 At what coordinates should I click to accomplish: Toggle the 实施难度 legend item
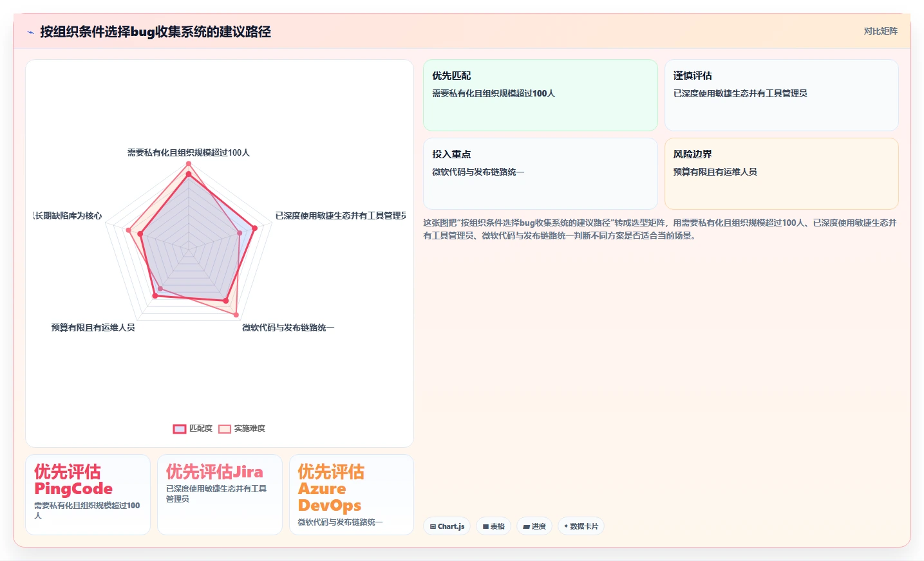[x=241, y=428]
